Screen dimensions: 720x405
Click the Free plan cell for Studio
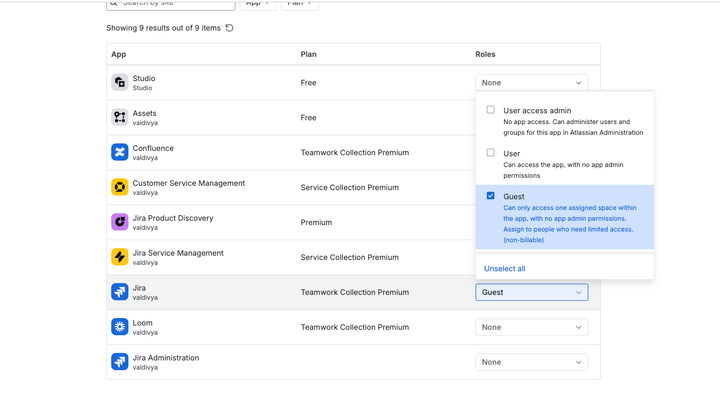pos(308,83)
